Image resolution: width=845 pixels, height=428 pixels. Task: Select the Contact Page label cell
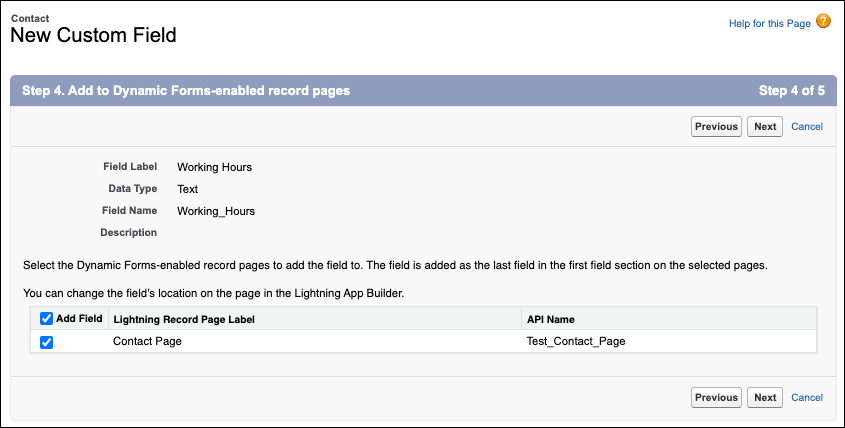point(147,341)
